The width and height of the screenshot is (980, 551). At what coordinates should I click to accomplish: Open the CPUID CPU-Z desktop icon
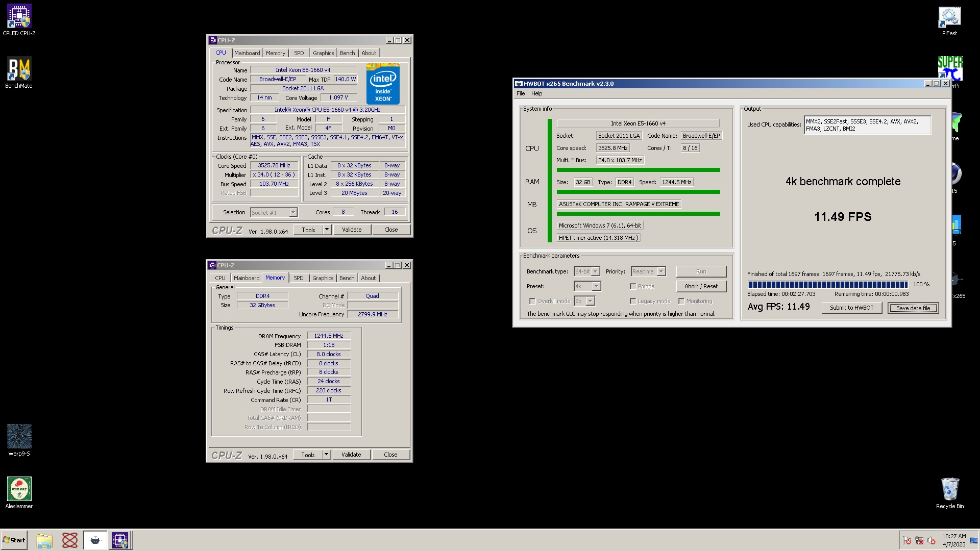(19, 19)
